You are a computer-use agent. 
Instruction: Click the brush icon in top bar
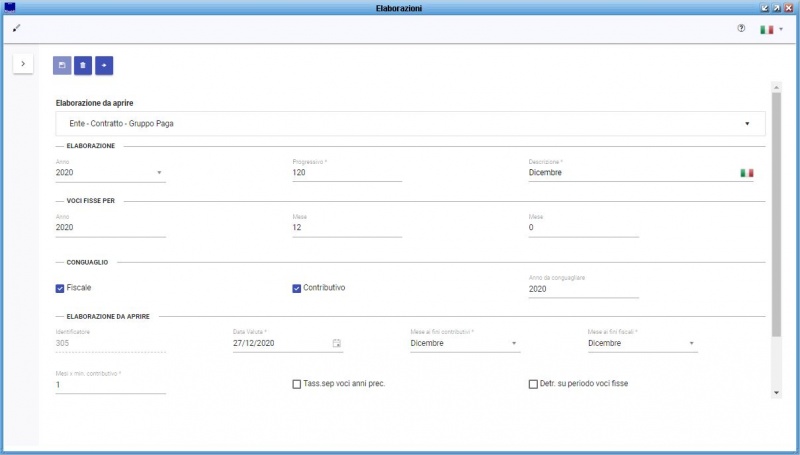(x=16, y=28)
